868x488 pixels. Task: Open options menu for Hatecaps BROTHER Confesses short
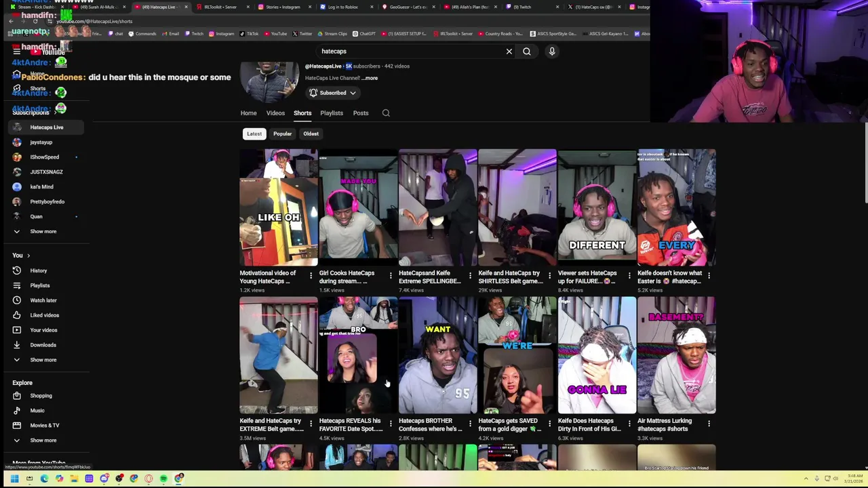470,424
